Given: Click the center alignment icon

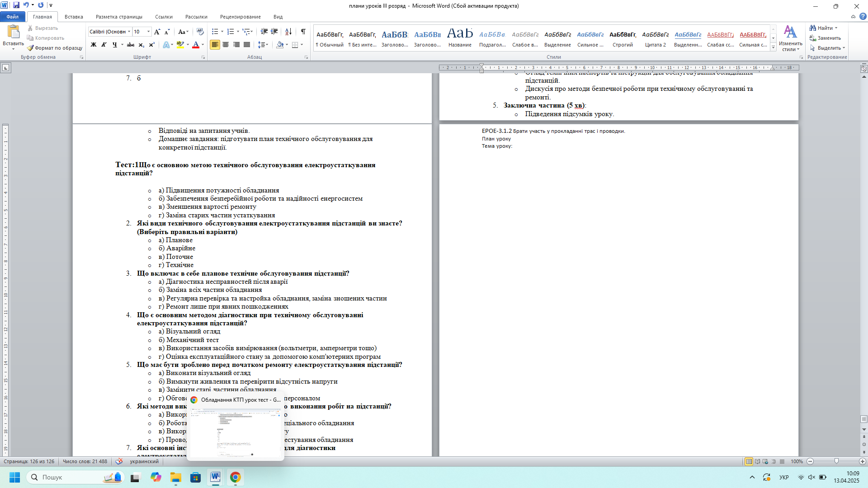Looking at the screenshot, I should [226, 45].
